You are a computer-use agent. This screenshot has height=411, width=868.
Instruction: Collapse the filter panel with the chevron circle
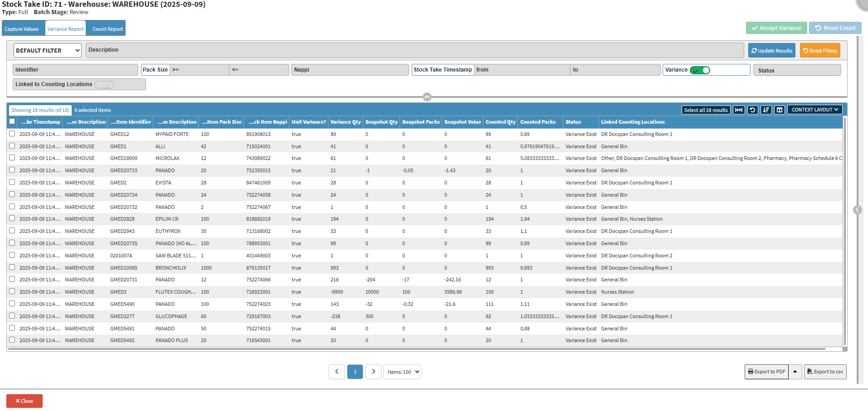427,97
